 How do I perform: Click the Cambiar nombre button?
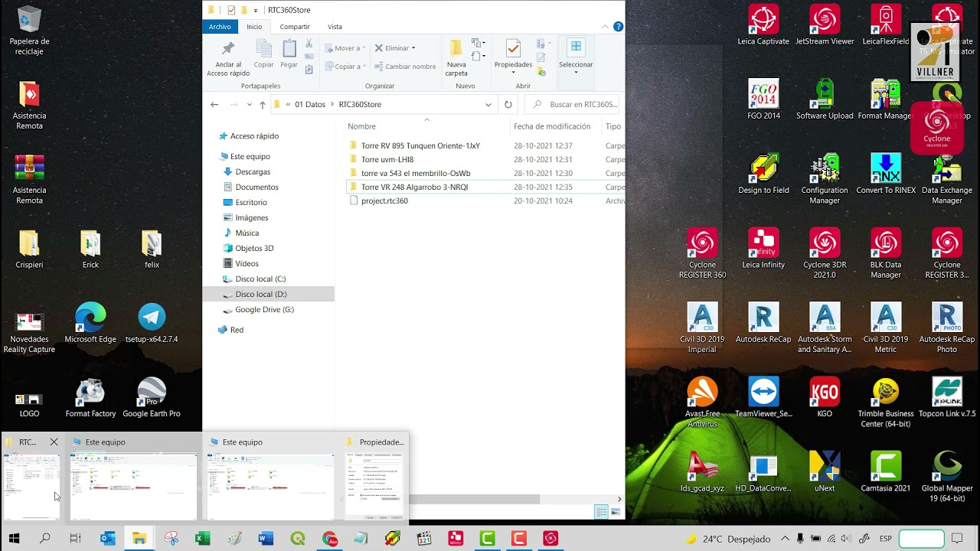pyautogui.click(x=405, y=67)
